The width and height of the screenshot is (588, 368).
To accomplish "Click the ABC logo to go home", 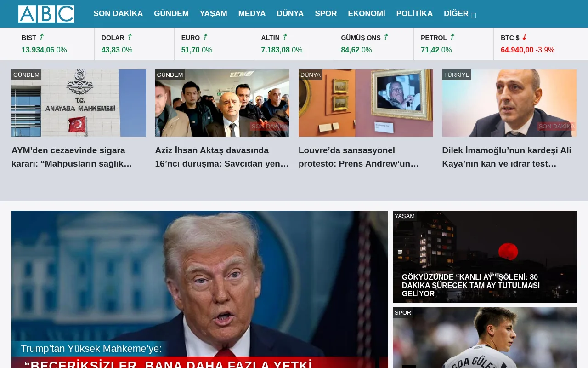I will coord(46,14).
